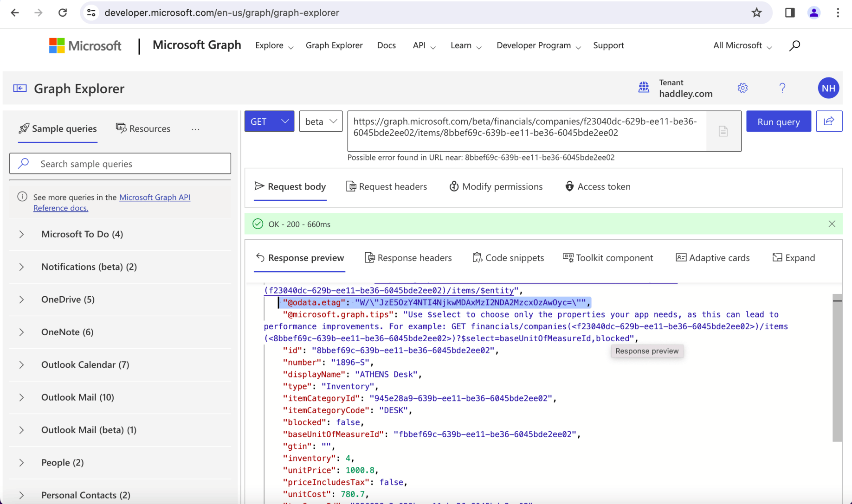This screenshot has height=504, width=852.
Task: Open the beta version dropdown
Action: 321,121
